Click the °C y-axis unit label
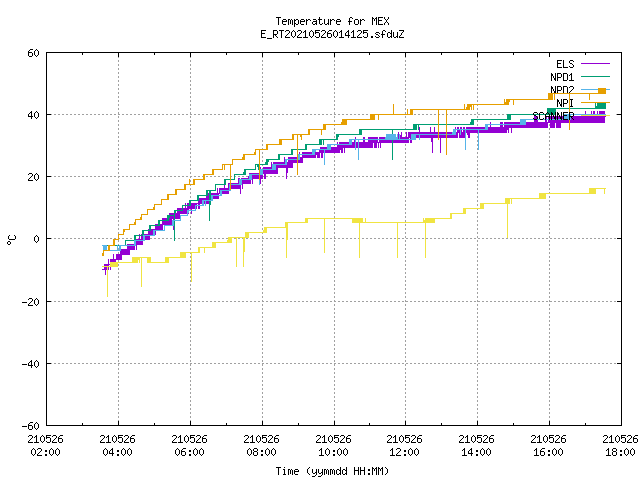The width and height of the screenshot is (640, 480). pyautogui.click(x=11, y=240)
